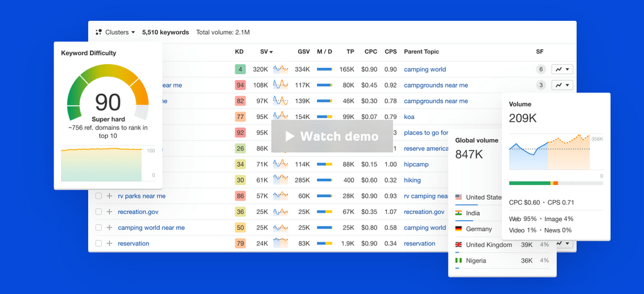Tick the checkbox for rv parks near me
This screenshot has height=294, width=644.
pyautogui.click(x=99, y=196)
